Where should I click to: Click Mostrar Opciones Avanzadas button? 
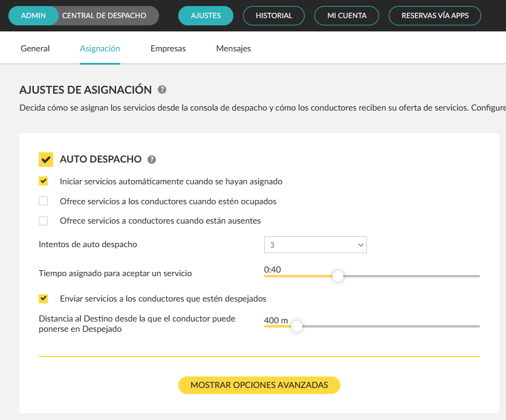259,385
